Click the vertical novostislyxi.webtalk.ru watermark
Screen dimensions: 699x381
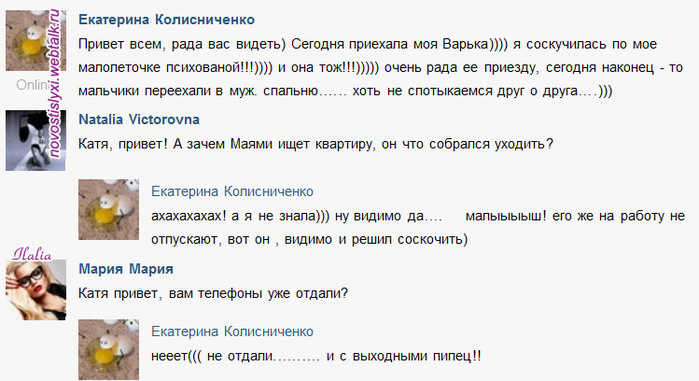tap(54, 83)
